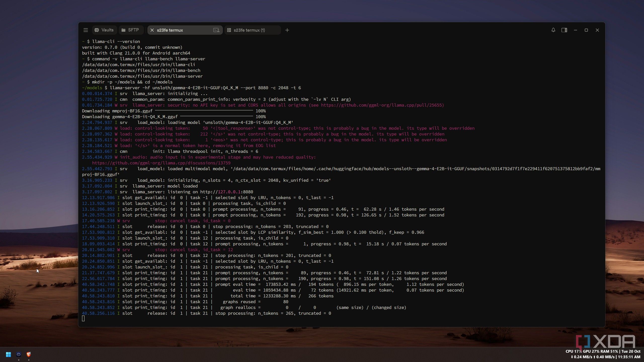Open the hamburger menu in the terminal app
Screen dimensions: 644x362
click(x=86, y=30)
